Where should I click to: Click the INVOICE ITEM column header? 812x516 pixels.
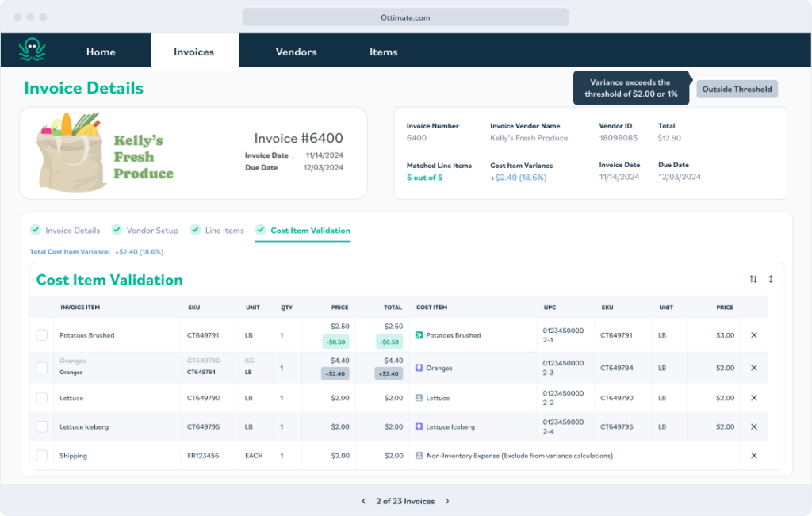[80, 308]
